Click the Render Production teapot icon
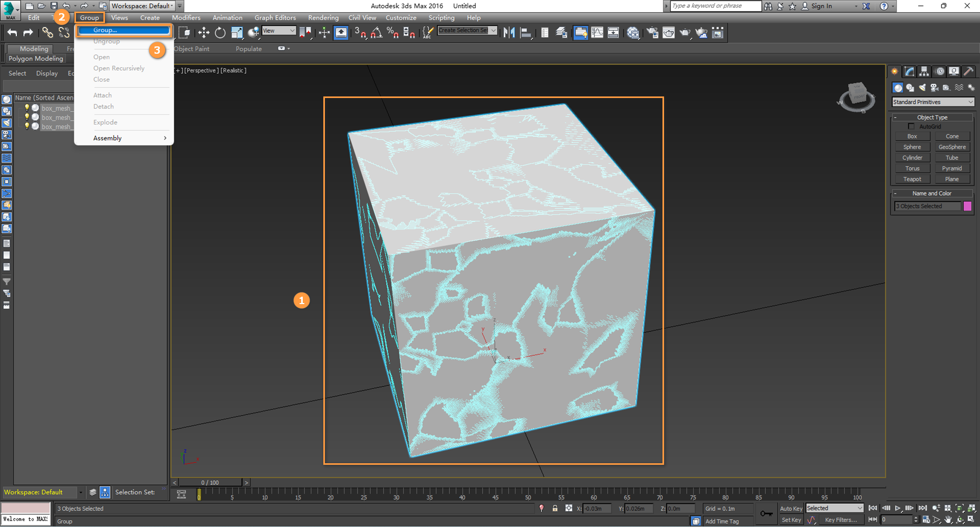This screenshot has width=980, height=527. (685, 33)
